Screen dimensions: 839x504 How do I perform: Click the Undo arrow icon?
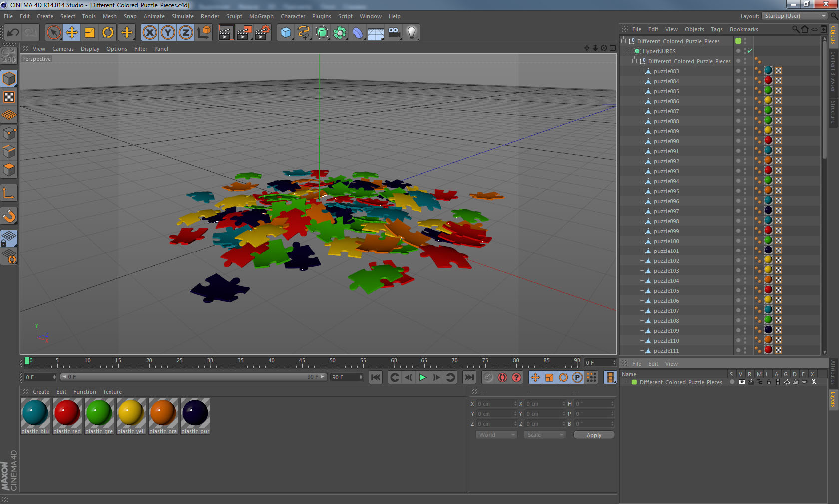[13, 33]
